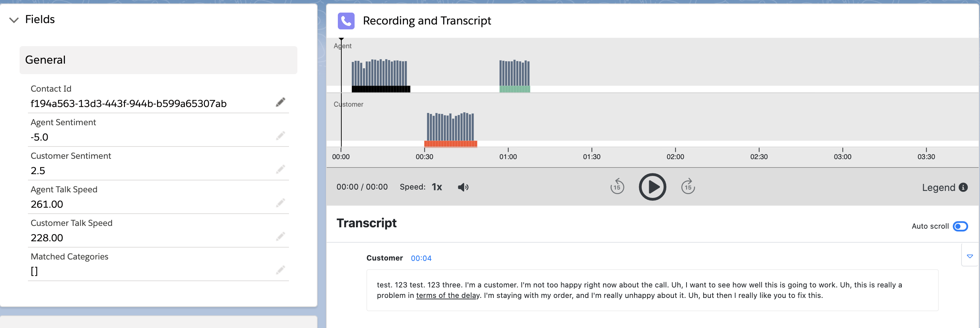The width and height of the screenshot is (980, 328).
Task: Skip forward 15 seconds in recording
Action: [x=688, y=187]
